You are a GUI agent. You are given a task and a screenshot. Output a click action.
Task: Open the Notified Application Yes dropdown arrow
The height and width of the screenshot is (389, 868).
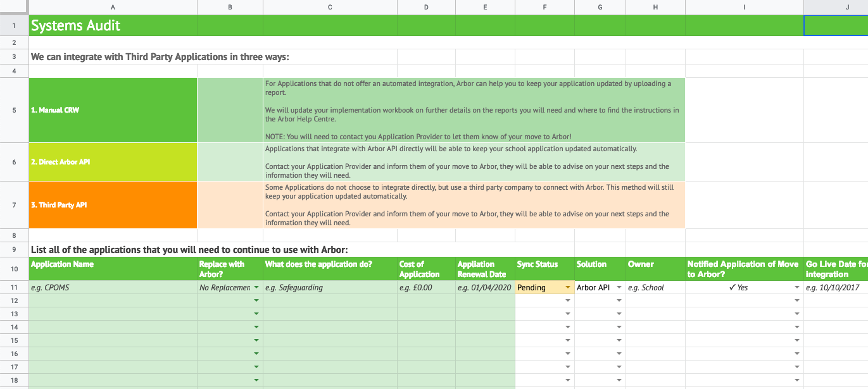point(797,287)
